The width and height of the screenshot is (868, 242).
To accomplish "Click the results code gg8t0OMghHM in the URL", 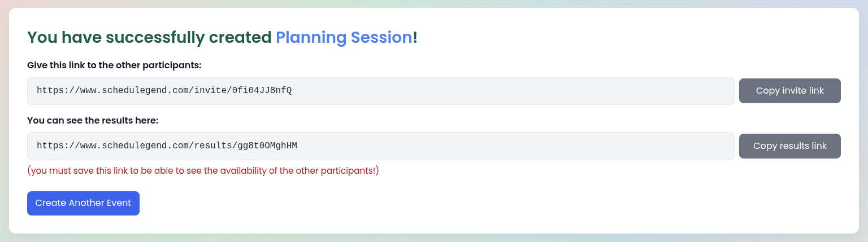I will tap(267, 146).
